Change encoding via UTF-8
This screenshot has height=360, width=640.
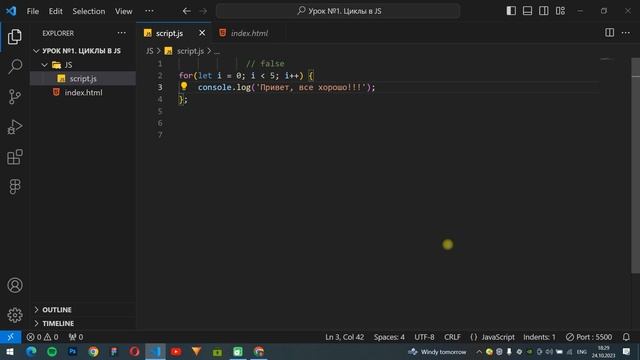pyautogui.click(x=424, y=337)
